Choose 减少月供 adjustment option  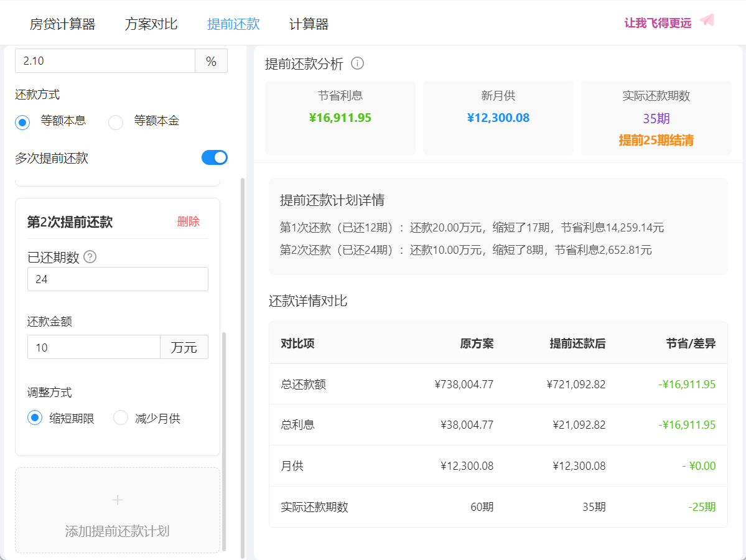pos(121,418)
